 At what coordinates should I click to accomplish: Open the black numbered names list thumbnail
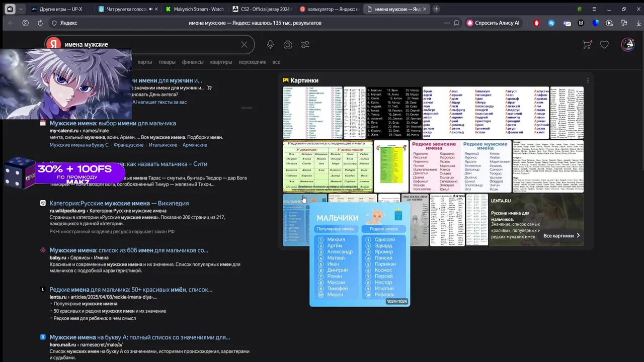394,113
